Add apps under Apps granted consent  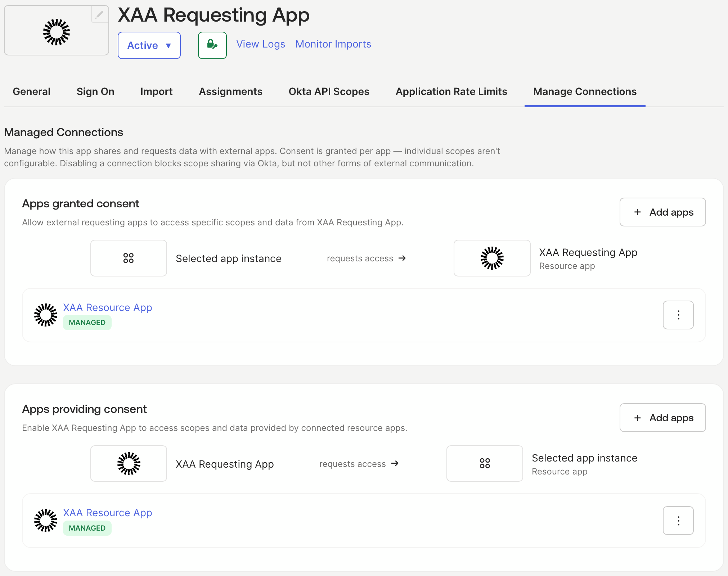[x=663, y=212]
